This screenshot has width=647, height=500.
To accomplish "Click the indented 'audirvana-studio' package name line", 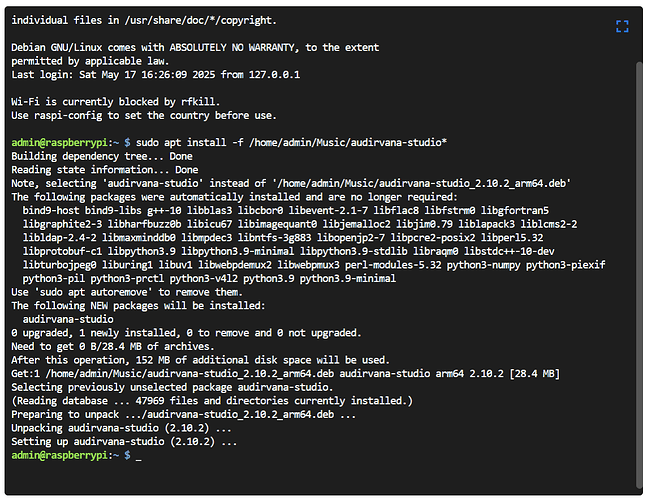I will tap(68, 319).
